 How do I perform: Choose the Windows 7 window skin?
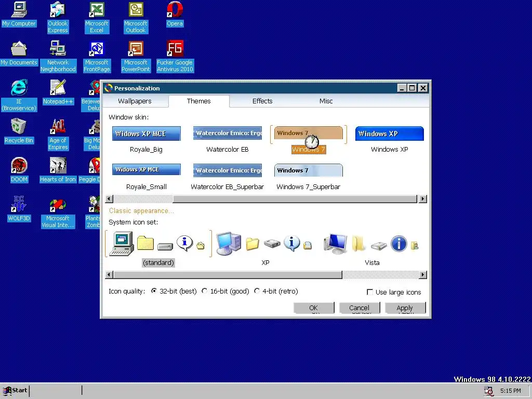[309, 140]
